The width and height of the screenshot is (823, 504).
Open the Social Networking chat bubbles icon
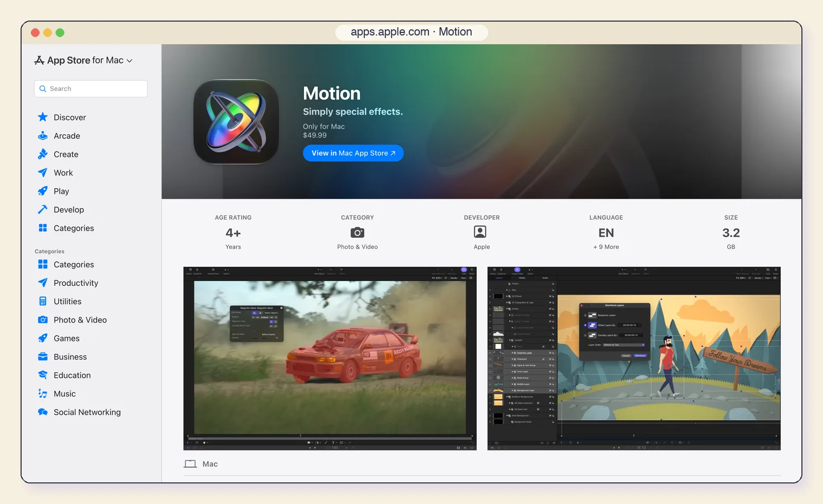coord(43,412)
